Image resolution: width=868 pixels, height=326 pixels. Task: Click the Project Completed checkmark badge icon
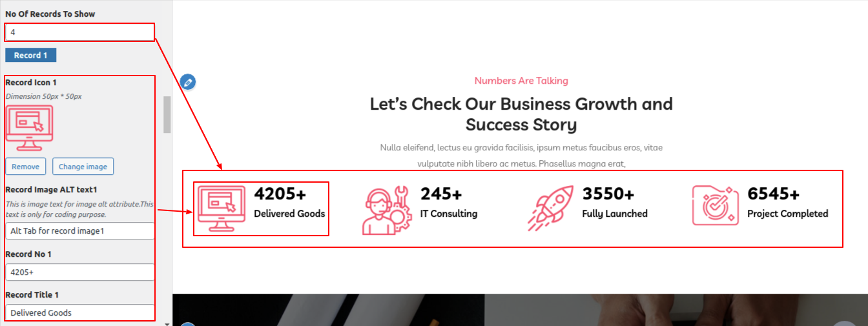coord(715,206)
